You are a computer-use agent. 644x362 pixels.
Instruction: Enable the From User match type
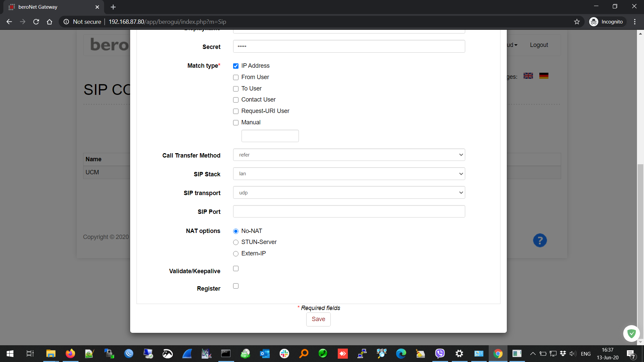[x=236, y=77]
